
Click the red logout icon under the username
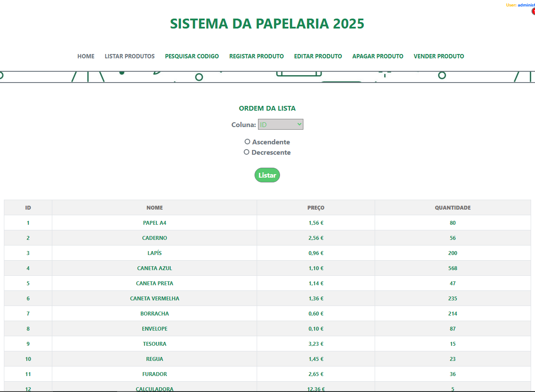533,12
